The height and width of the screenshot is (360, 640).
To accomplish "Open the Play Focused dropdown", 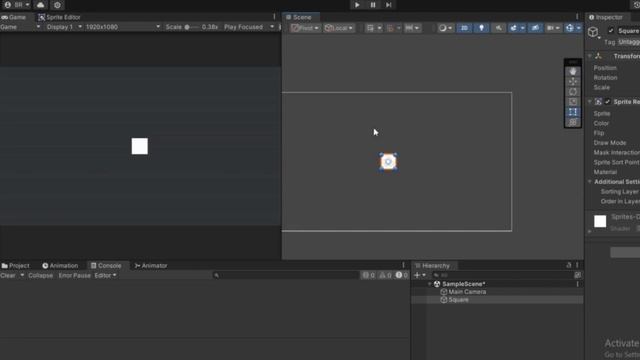I will pyautogui.click(x=249, y=27).
